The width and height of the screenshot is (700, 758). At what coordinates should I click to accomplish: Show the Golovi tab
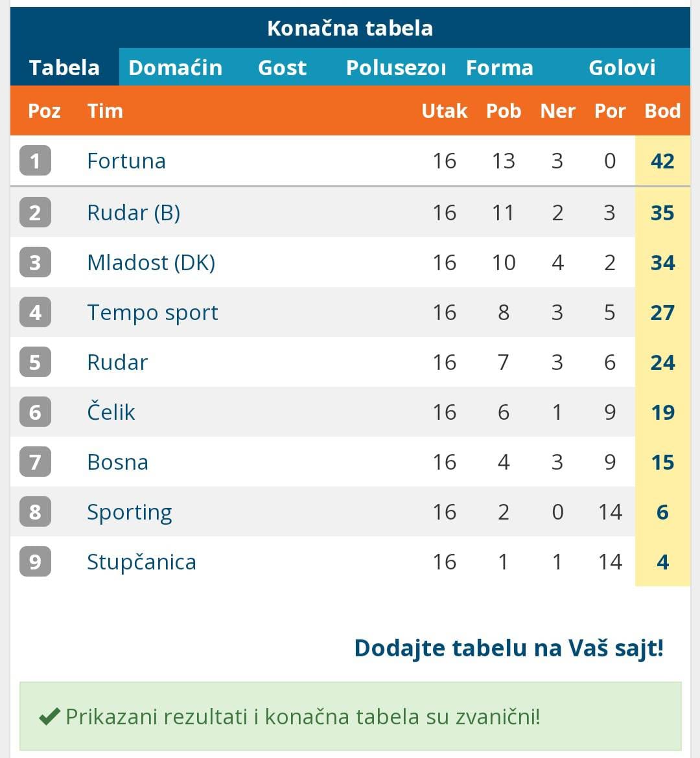622,67
